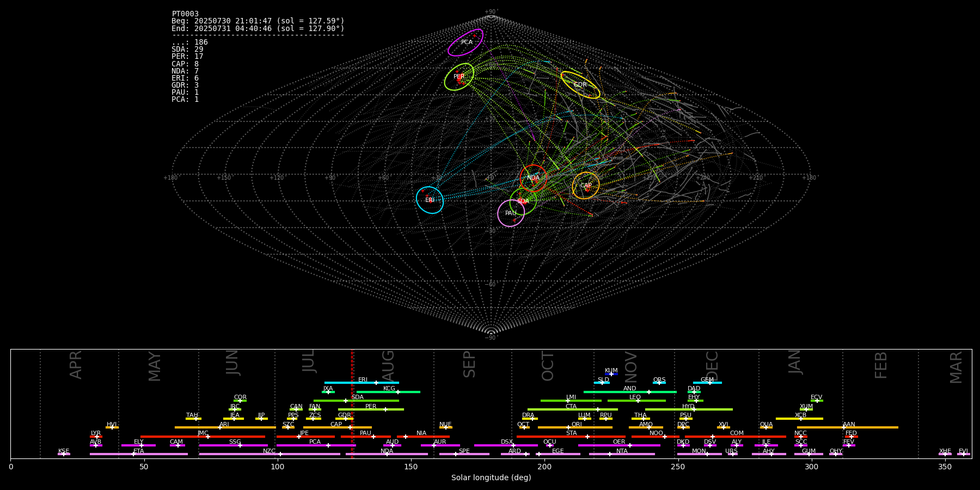980x490 pixels.
Task: Click the legend entry 'PAU: 1'
Action: (185, 93)
